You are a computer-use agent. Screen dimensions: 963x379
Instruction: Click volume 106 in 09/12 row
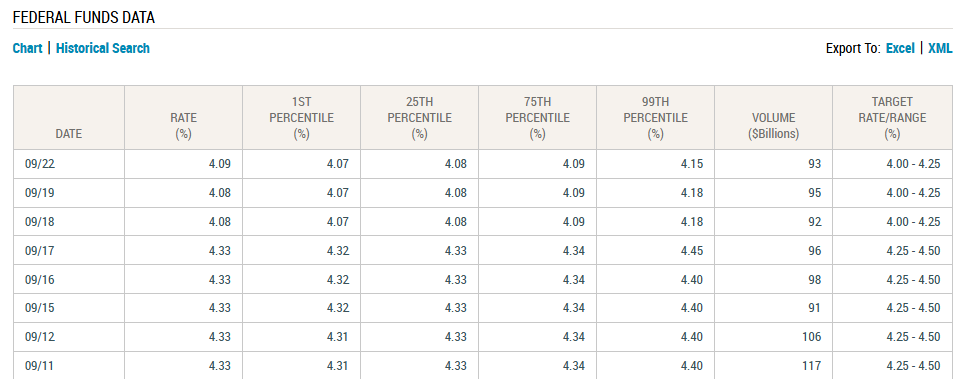[x=810, y=337]
